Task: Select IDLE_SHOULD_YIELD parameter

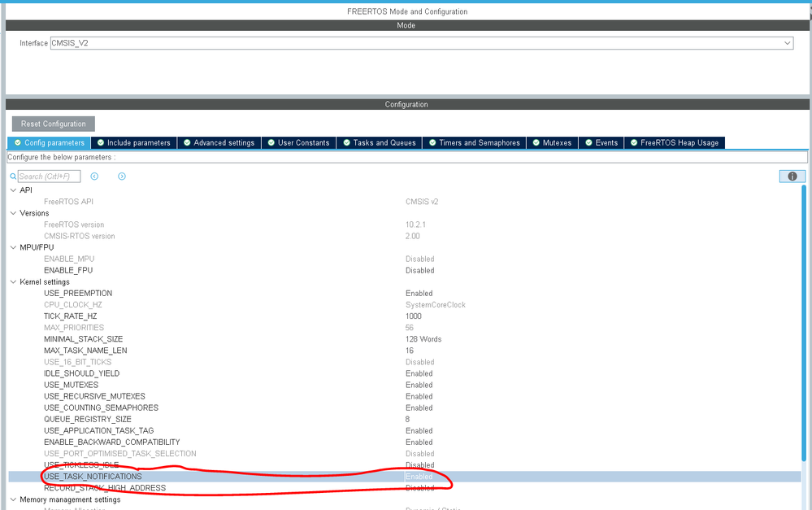Action: (x=82, y=373)
